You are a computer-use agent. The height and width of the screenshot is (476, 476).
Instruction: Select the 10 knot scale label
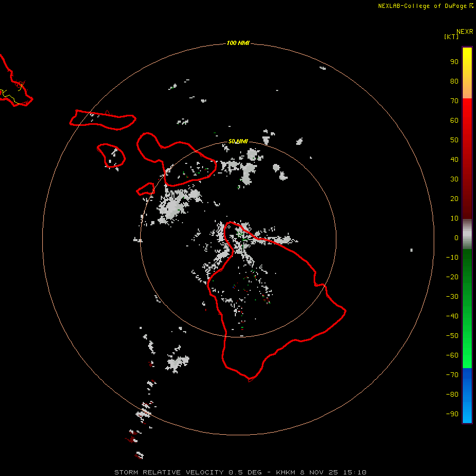click(x=454, y=218)
